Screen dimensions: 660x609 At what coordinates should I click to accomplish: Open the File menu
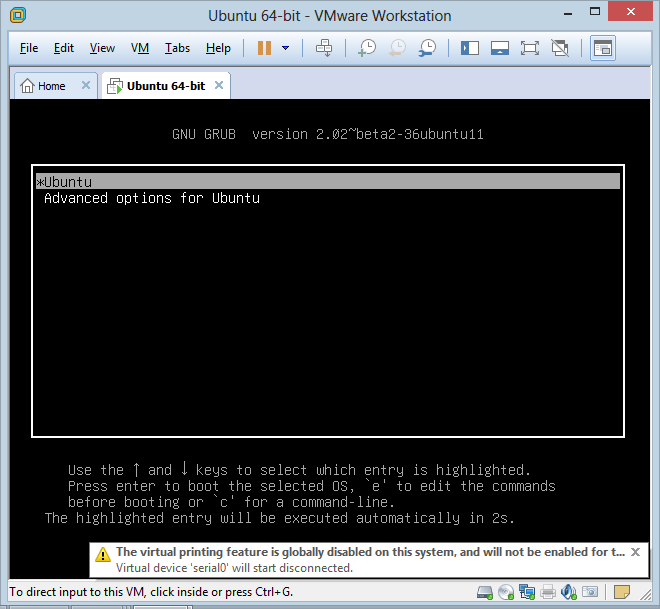pyautogui.click(x=29, y=48)
